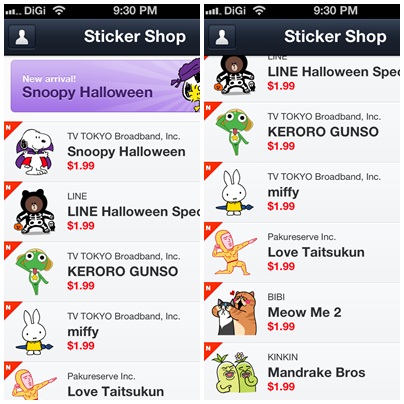The image size is (404, 404).
Task: Open the Snoopy Halloween new arrival banner
Action: [105, 86]
